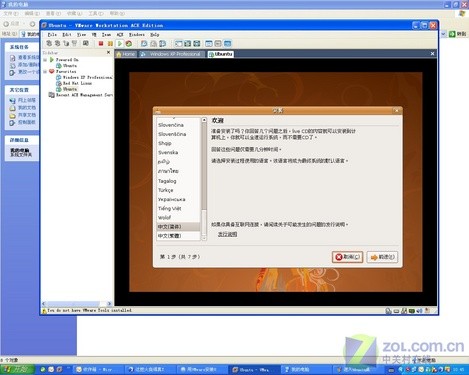Open the Team menu

pos(106,34)
